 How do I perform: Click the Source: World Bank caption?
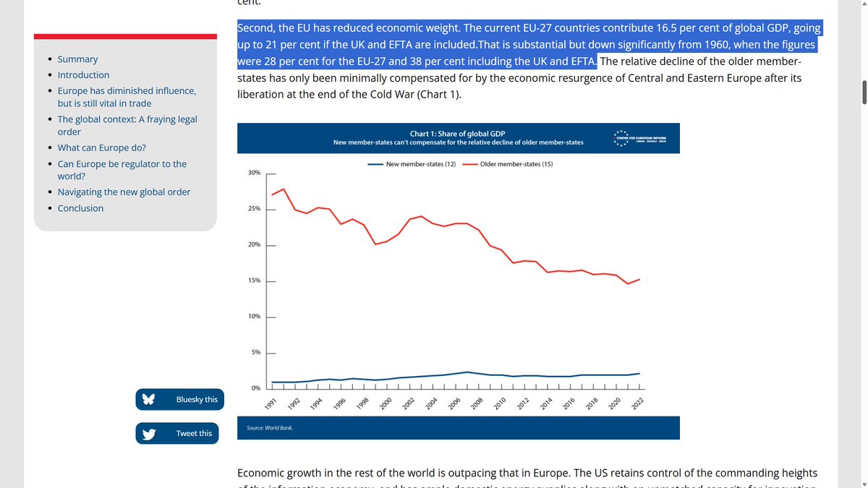coord(270,428)
